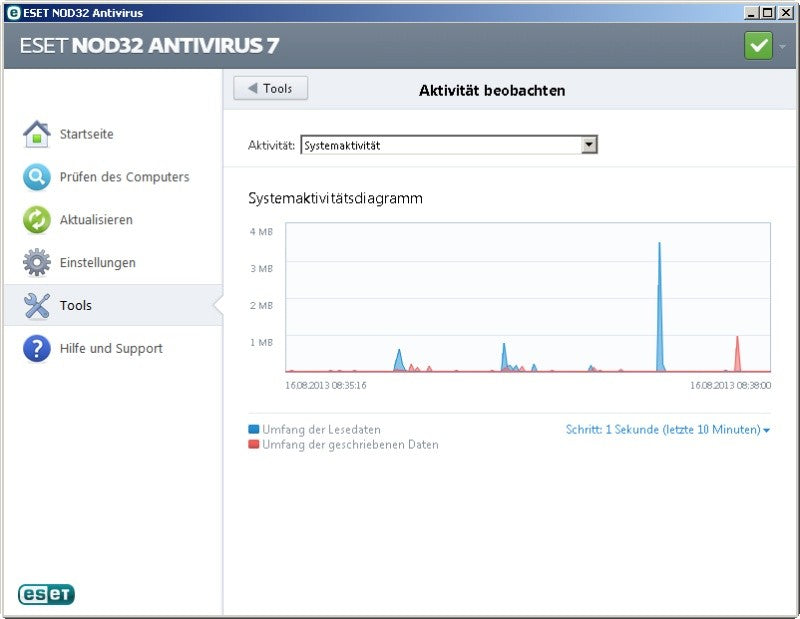
Task: Click the 4 MB axis label
Action: [x=261, y=232]
